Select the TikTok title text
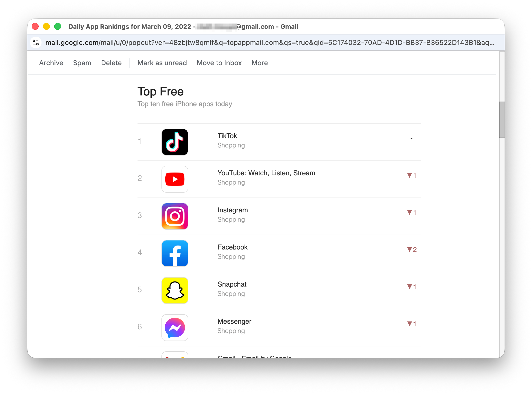The image size is (532, 394). [x=227, y=136]
